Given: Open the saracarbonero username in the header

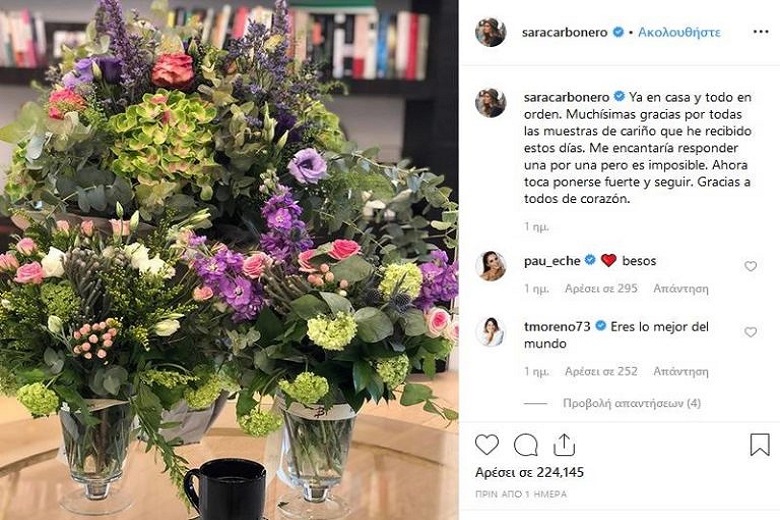Looking at the screenshot, I should [x=565, y=32].
